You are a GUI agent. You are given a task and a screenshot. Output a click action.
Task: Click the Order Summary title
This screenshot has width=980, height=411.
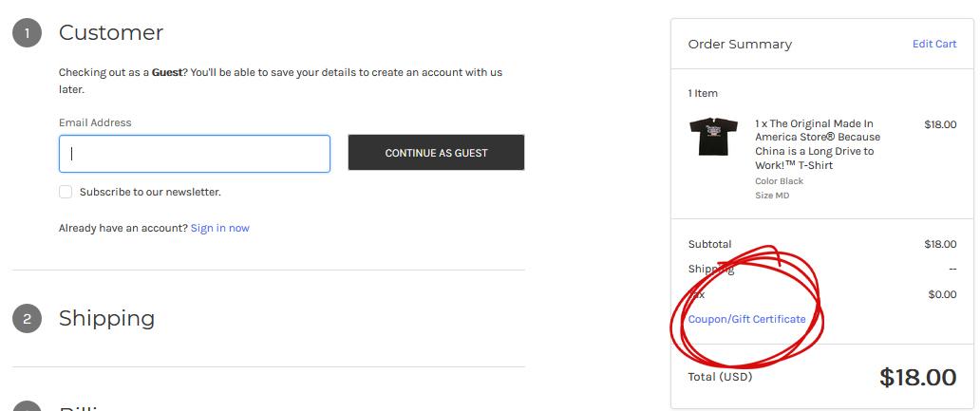pyautogui.click(x=740, y=45)
